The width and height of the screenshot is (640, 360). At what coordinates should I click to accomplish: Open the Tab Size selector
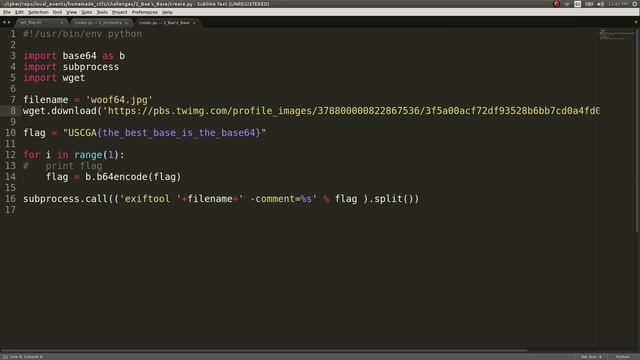click(x=591, y=357)
